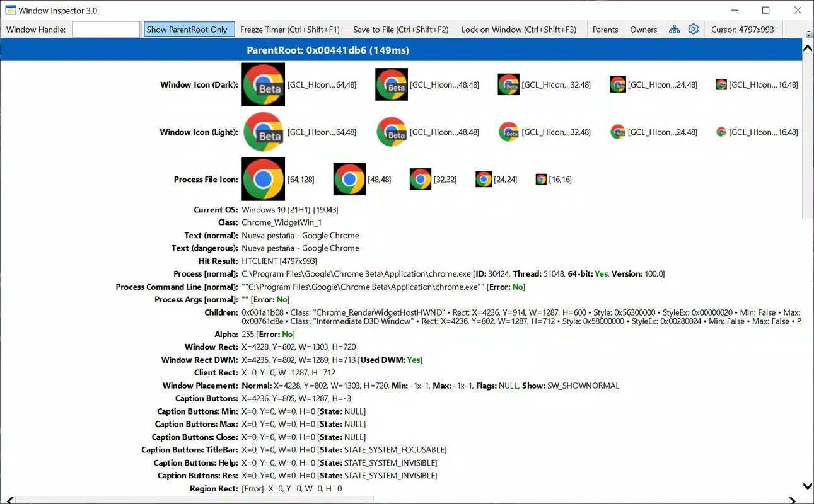Click the Text (normal) 'Nueva pestaña - Google Chrome' value
This screenshot has width=814, height=504.
click(x=300, y=235)
